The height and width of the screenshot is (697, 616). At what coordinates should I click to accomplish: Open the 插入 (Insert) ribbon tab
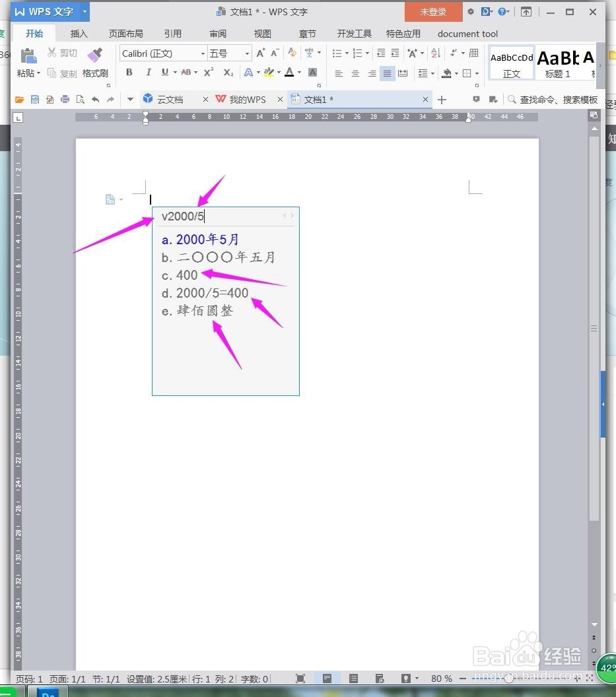[79, 34]
